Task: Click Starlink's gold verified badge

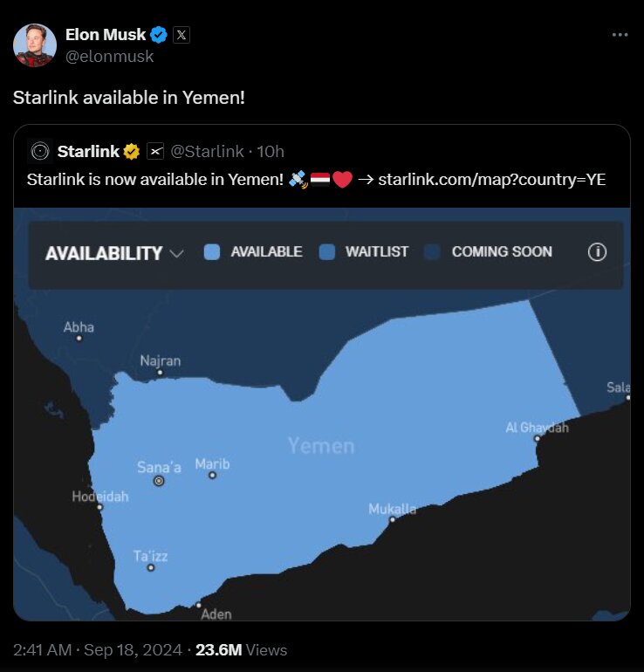Action: click(132, 152)
